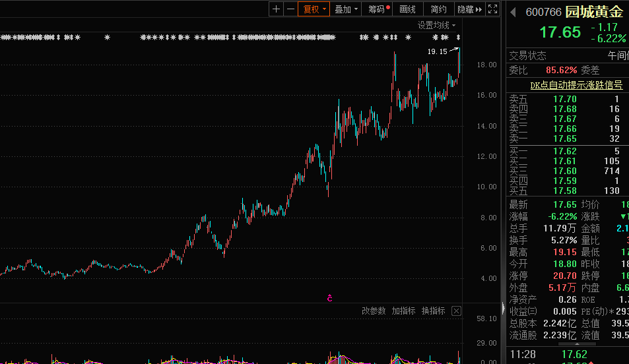
Task: Expand the 设置均线 dropdown
Action: pos(436,25)
